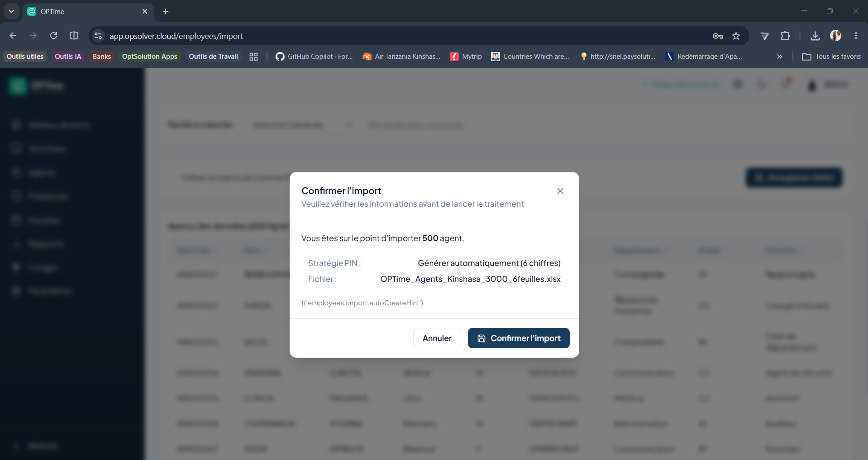Screen dimensions: 868x460
Task: Open the saved password key icon
Action: click(718, 36)
